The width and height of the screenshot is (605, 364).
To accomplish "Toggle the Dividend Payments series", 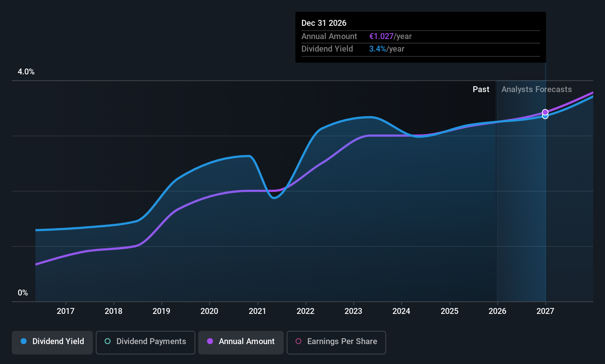I will tap(145, 342).
